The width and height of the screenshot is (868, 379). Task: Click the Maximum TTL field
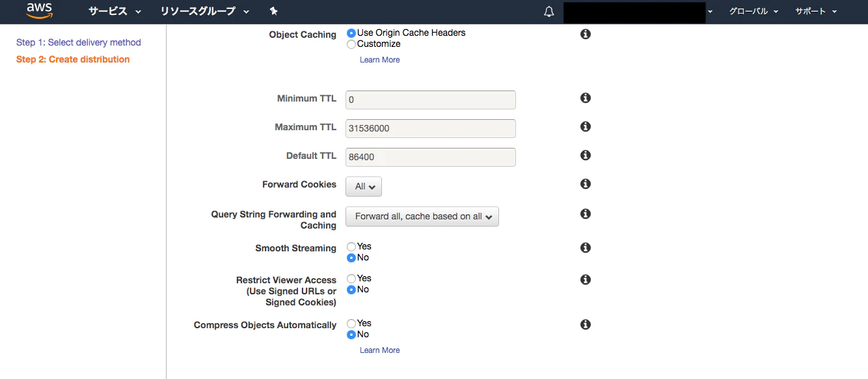[431, 128]
